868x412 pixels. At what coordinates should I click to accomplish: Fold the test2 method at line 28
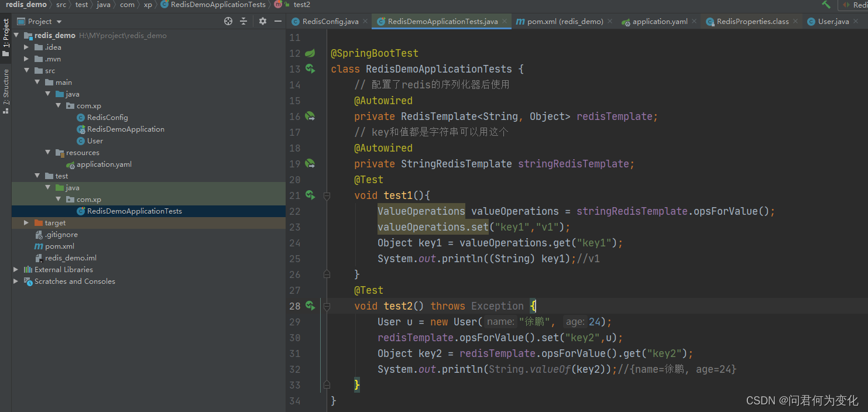pyautogui.click(x=327, y=306)
